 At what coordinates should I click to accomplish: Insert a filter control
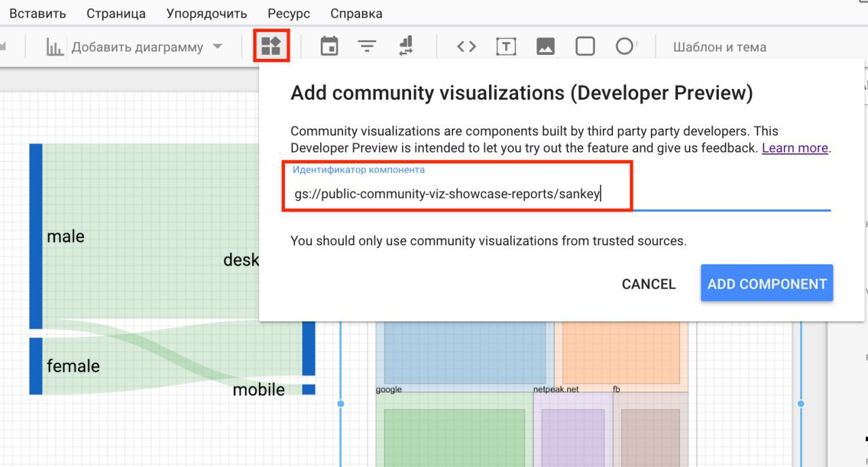click(367, 47)
